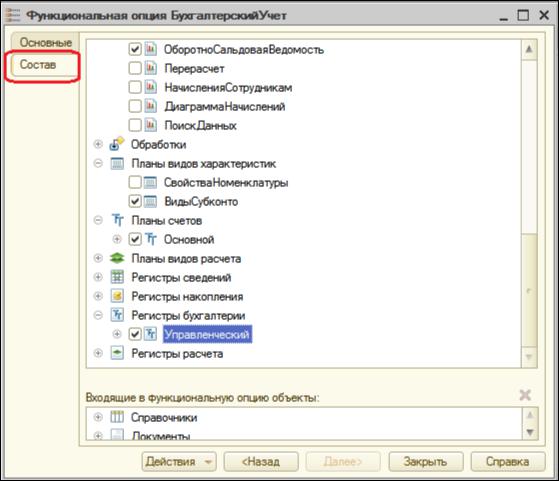Click the Управленческий register icon

151,334
